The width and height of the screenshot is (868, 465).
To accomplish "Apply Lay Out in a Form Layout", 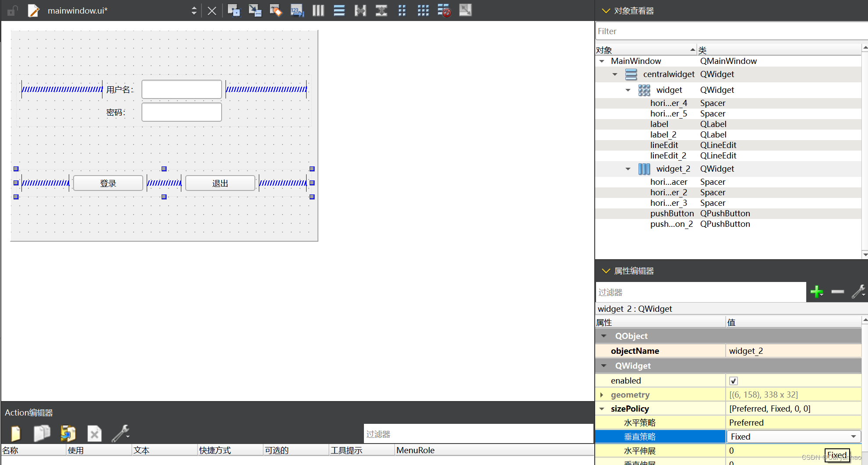I will click(402, 11).
